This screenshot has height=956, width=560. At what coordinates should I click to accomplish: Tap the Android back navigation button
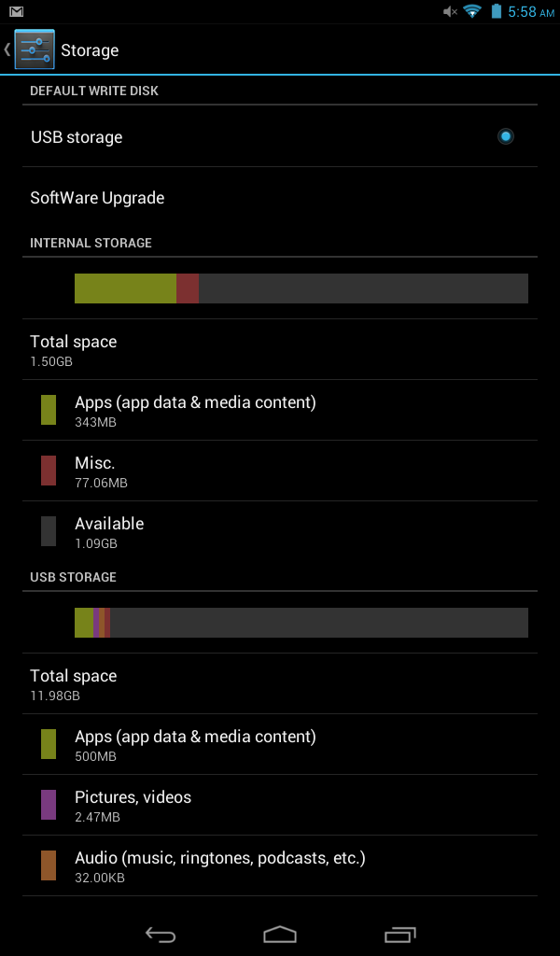[x=161, y=935]
